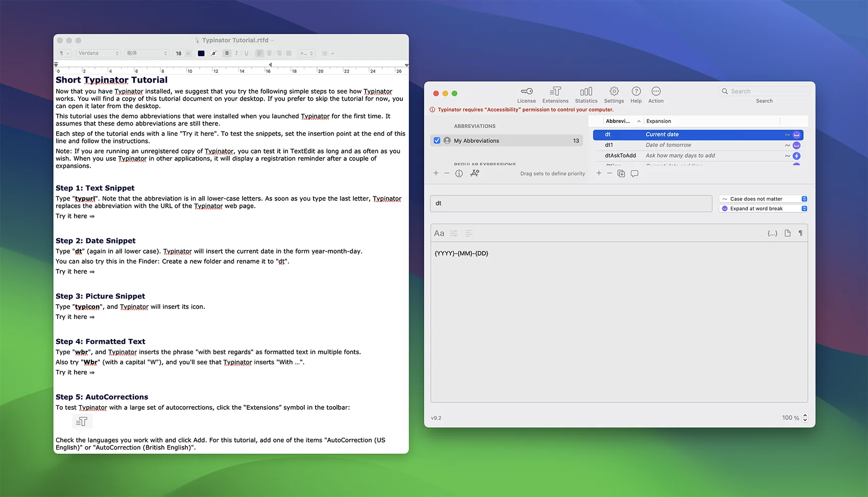The image size is (868, 497).
Task: Click the comment bubble icon under list
Action: coord(635,173)
